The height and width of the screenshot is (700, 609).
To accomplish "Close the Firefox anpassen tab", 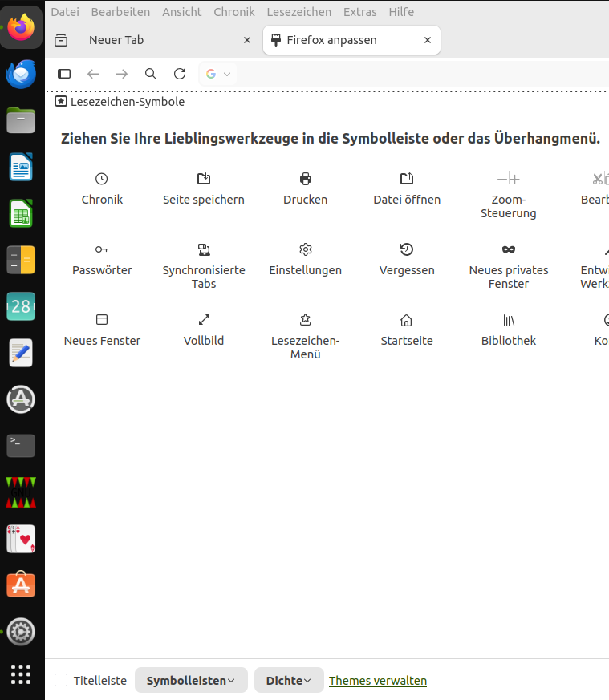I will (x=428, y=40).
